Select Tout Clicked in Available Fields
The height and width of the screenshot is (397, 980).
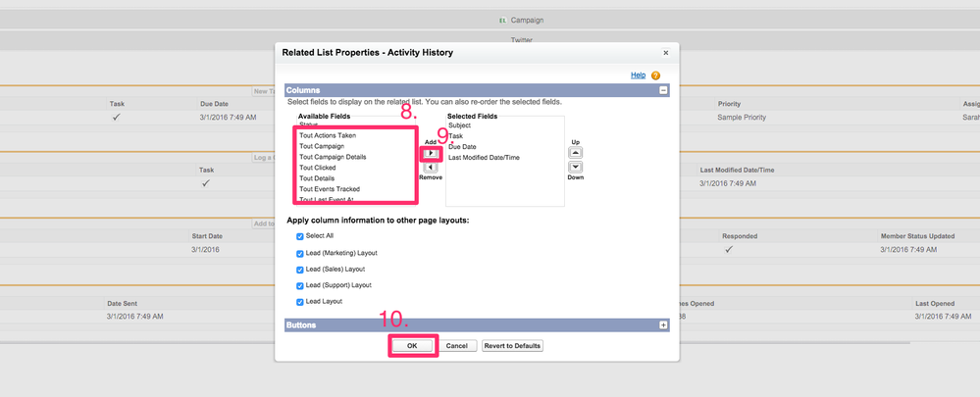pyautogui.click(x=318, y=168)
